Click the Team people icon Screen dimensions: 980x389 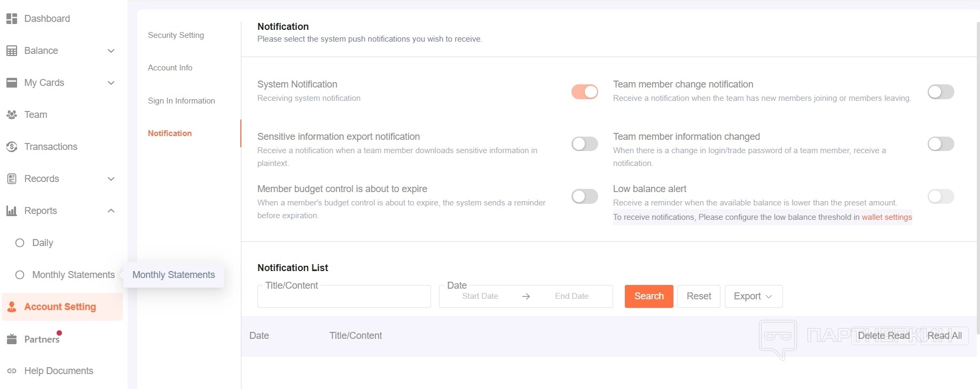click(12, 115)
